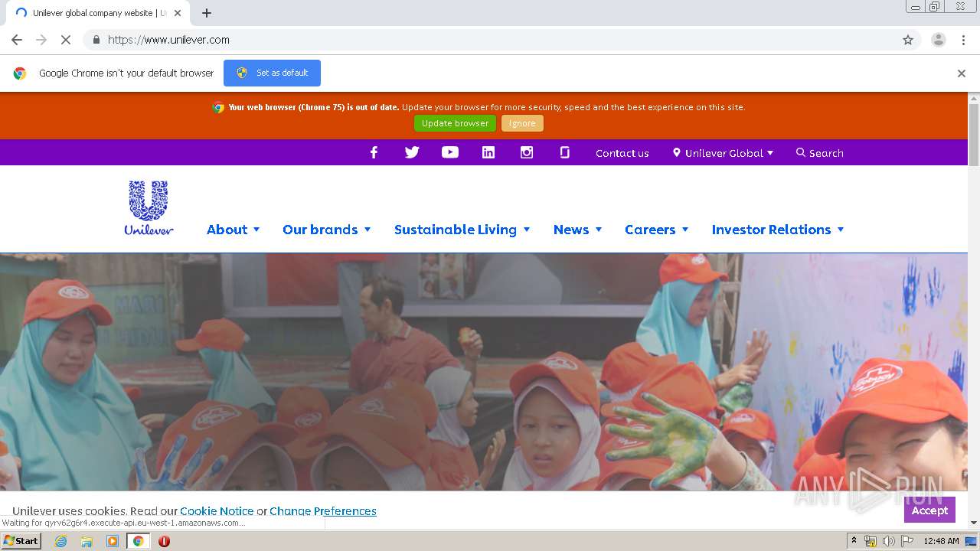980x551 pixels.
Task: Open Unilever's LinkedIn page icon
Action: 488,152
